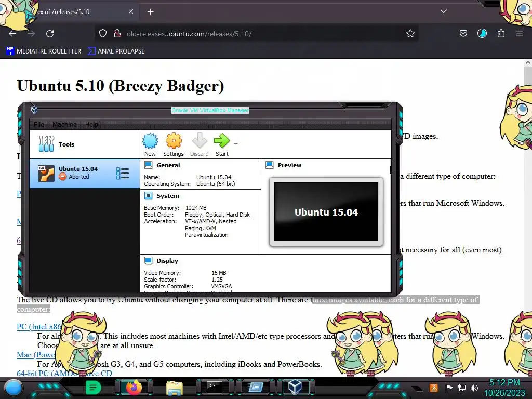Click VirtualBox cube icon in title bar
532x399 pixels.
34,110
